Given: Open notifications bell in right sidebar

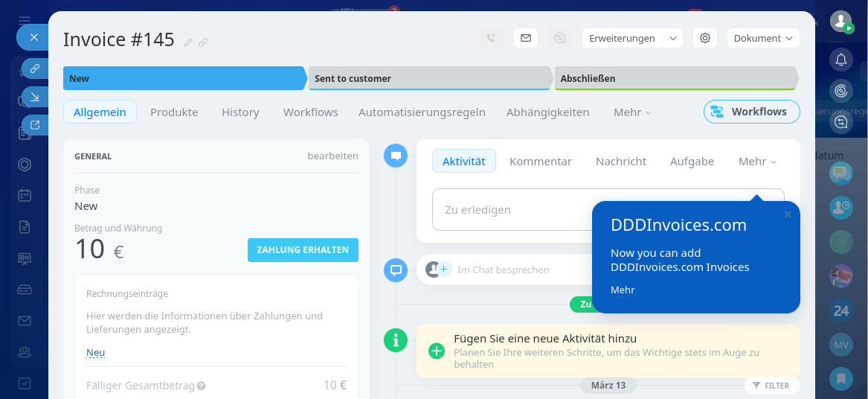Looking at the screenshot, I should pyautogui.click(x=841, y=60).
